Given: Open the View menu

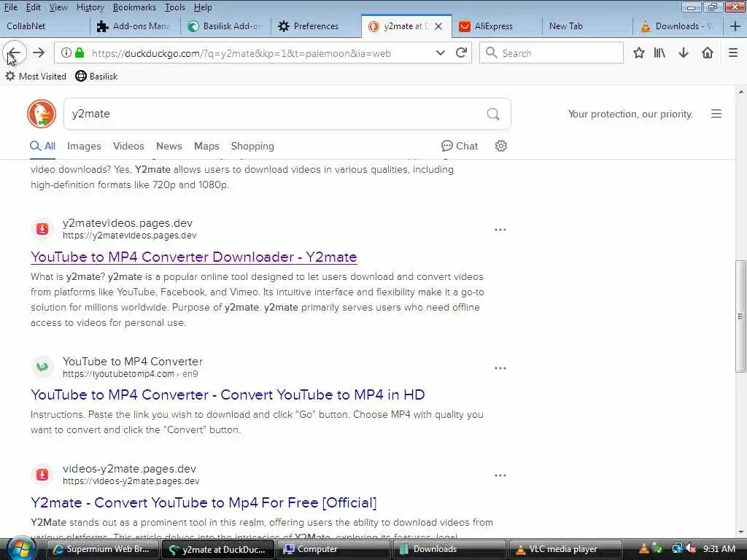Looking at the screenshot, I should click(58, 7).
